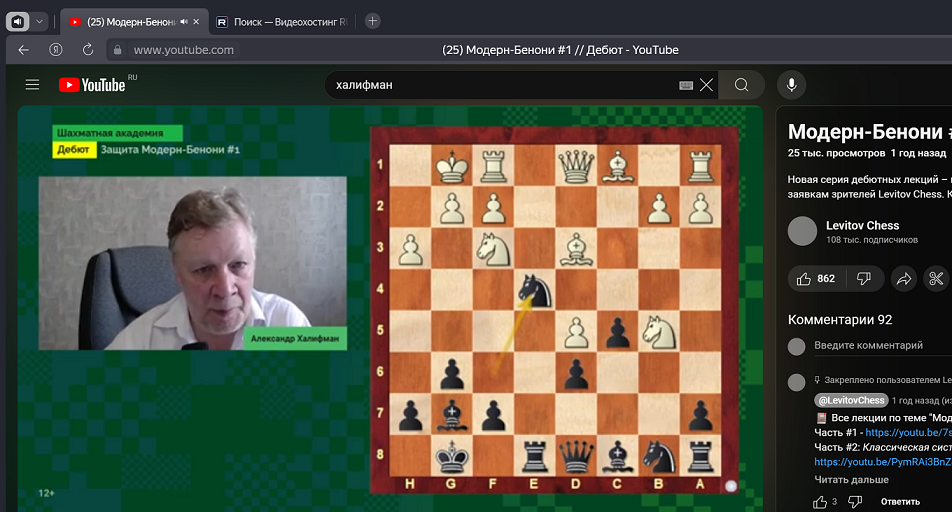The height and width of the screenshot is (512, 952).
Task: Open the on-screen keyboard in search box
Action: point(686,85)
